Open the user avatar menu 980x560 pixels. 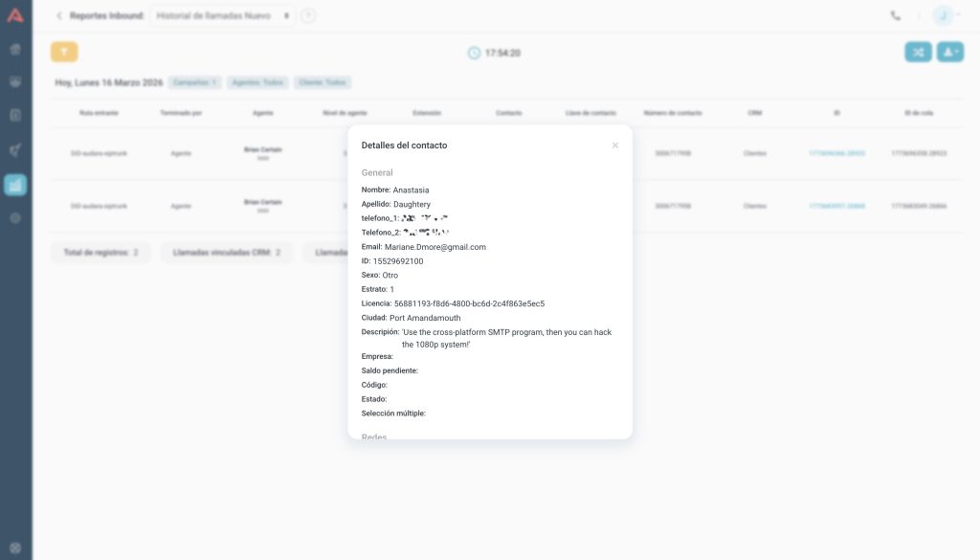pos(946,15)
